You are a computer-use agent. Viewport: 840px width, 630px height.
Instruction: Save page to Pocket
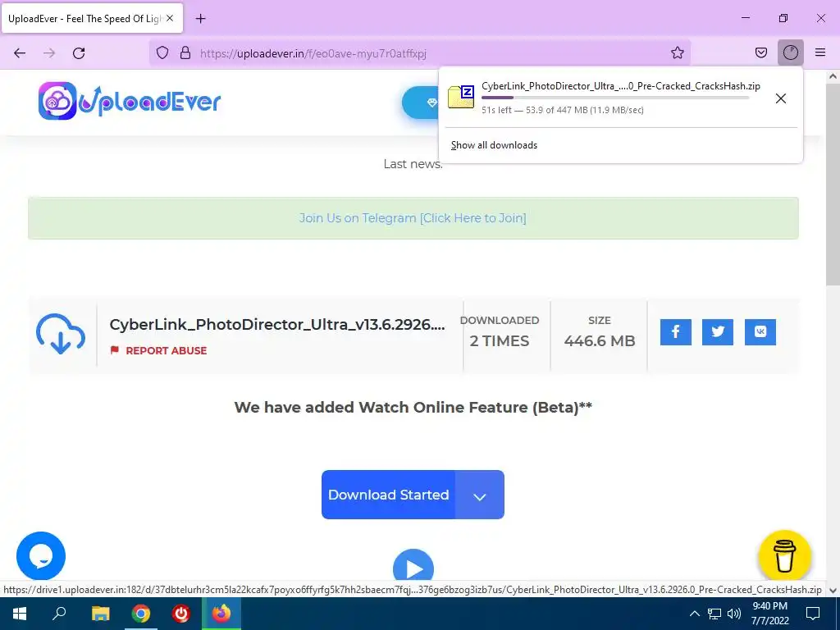(x=760, y=52)
